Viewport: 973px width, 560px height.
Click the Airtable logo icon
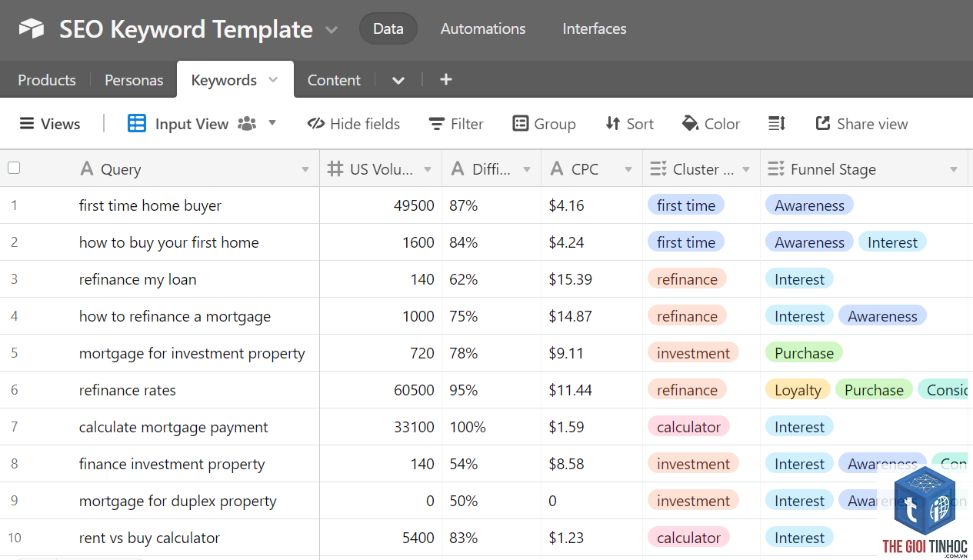point(32,28)
